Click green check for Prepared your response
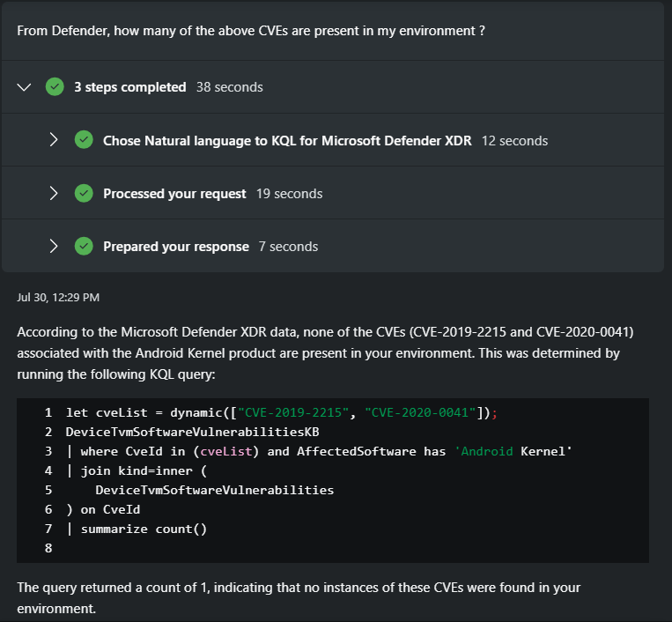Viewport: 672px width, 622px height. click(x=84, y=247)
